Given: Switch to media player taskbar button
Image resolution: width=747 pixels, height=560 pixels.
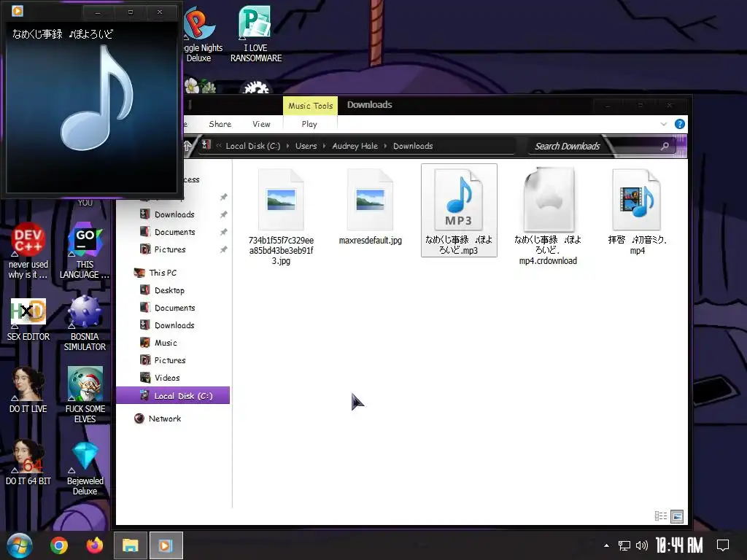Looking at the screenshot, I should pyautogui.click(x=166, y=545).
